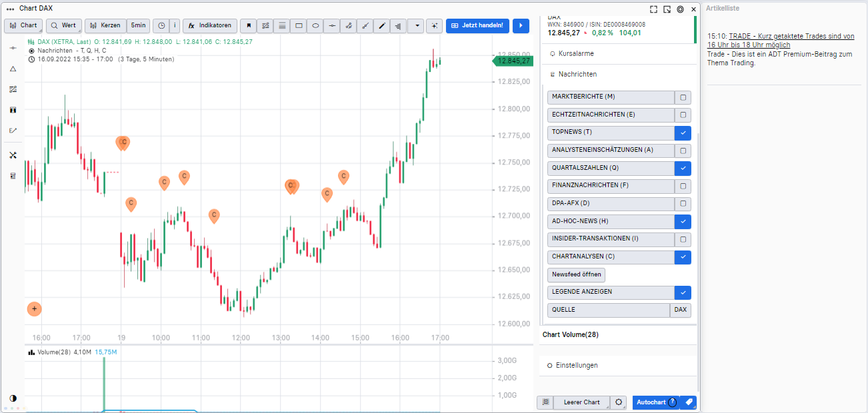Click the Jetzt handeln! button

coord(478,25)
